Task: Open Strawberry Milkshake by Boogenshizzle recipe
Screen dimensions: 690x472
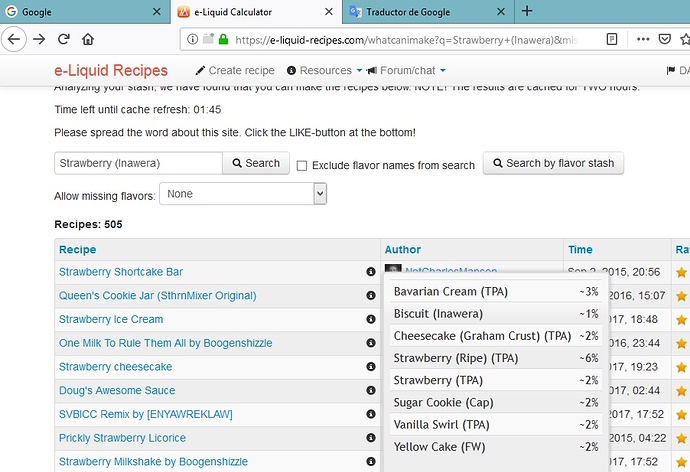Action: (153, 462)
